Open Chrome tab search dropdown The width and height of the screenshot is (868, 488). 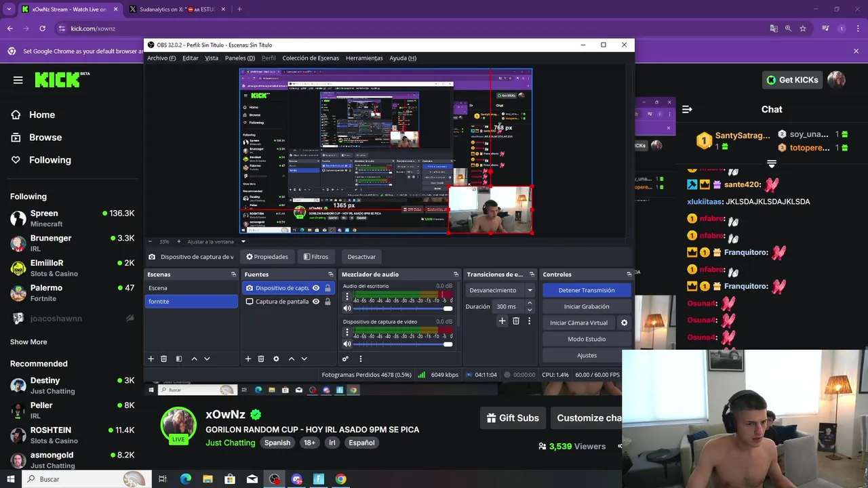(x=9, y=9)
